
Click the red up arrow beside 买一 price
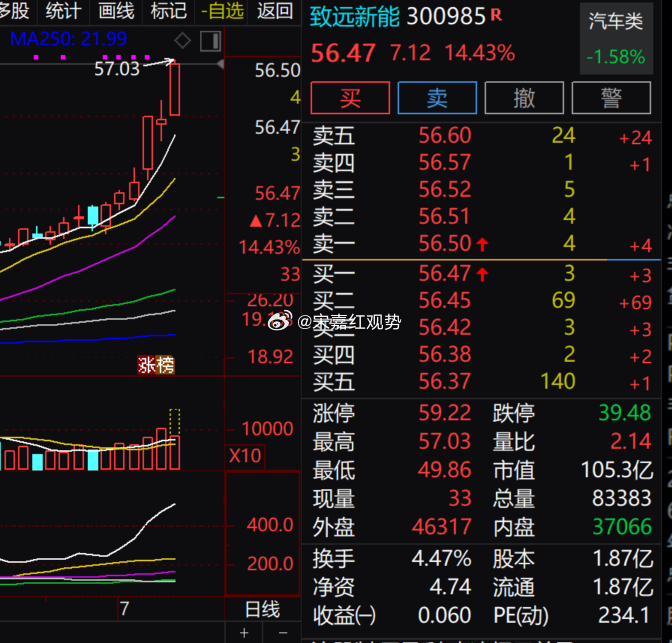click(x=482, y=274)
